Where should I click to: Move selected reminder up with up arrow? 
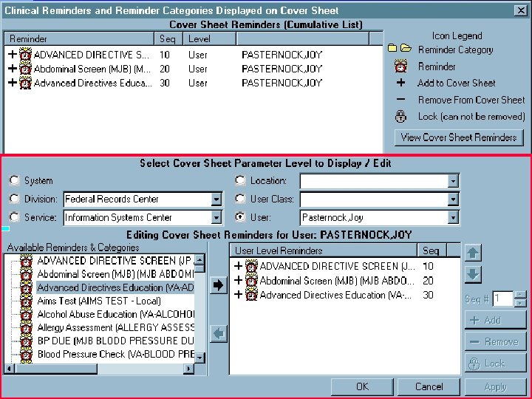pos(473,253)
